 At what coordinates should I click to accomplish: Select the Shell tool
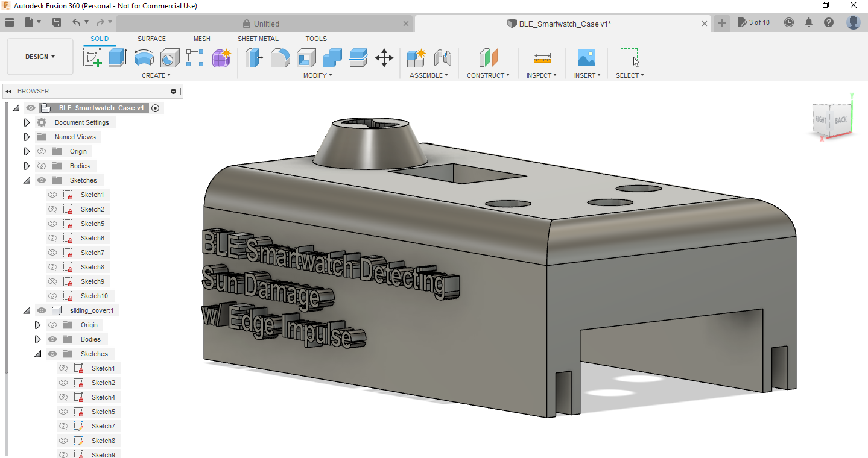306,58
